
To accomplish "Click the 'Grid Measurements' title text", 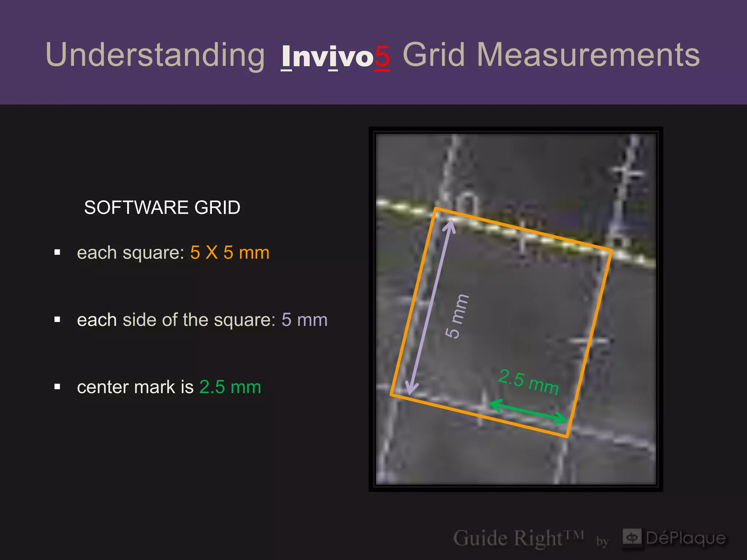I will click(551, 55).
